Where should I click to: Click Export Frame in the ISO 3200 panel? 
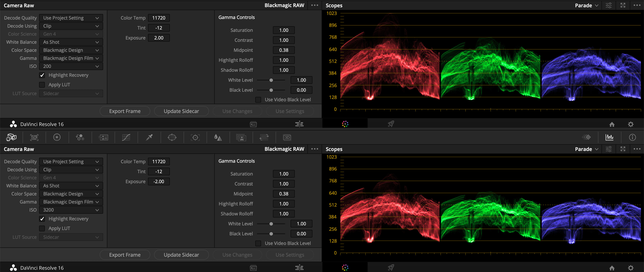(125, 255)
